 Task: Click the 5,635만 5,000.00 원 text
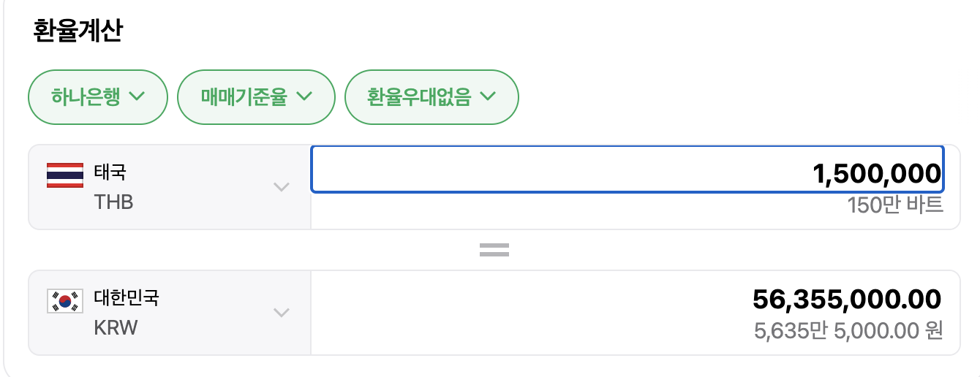point(848,331)
